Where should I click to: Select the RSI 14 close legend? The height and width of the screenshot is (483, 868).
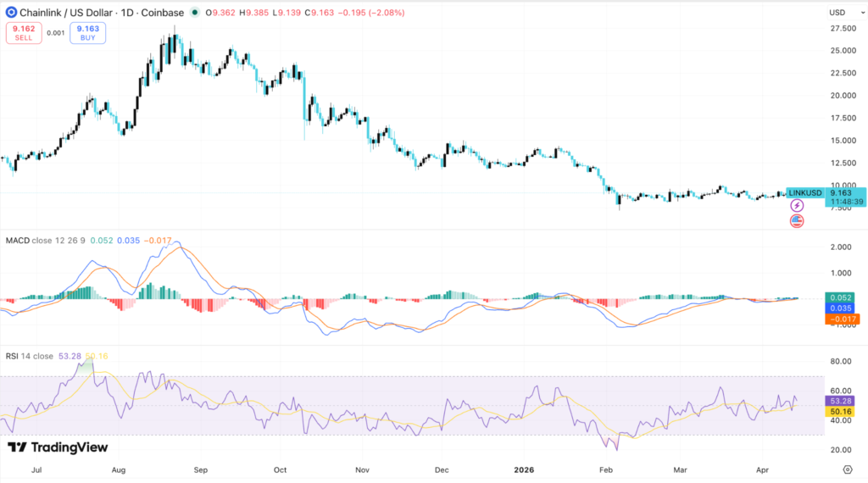coord(30,356)
